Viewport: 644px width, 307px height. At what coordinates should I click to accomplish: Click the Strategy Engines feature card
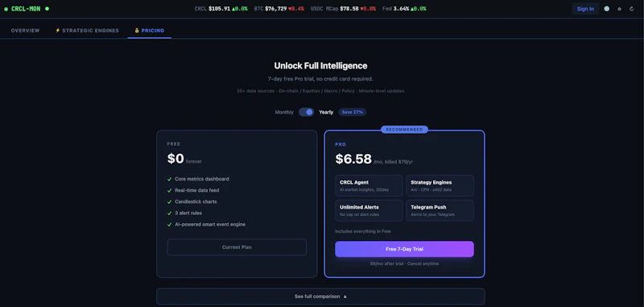pyautogui.click(x=440, y=186)
